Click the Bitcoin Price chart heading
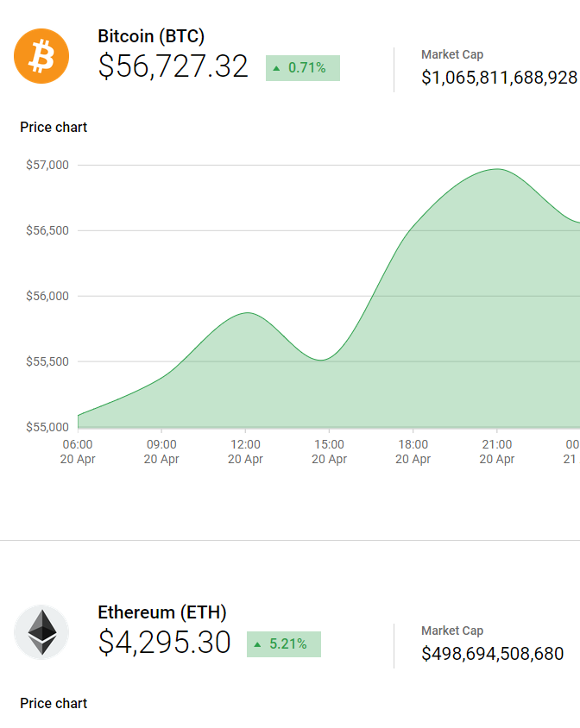This screenshot has width=580, height=728. [54, 127]
